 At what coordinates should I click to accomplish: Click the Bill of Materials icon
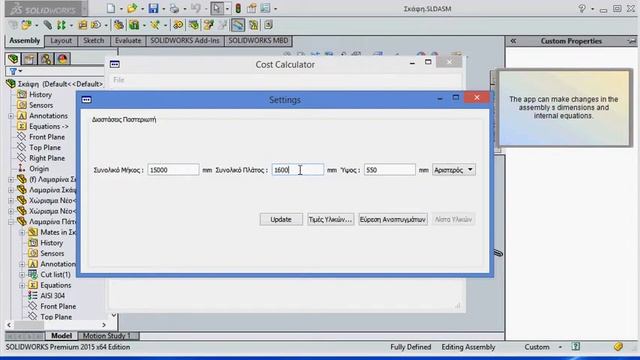point(193,25)
